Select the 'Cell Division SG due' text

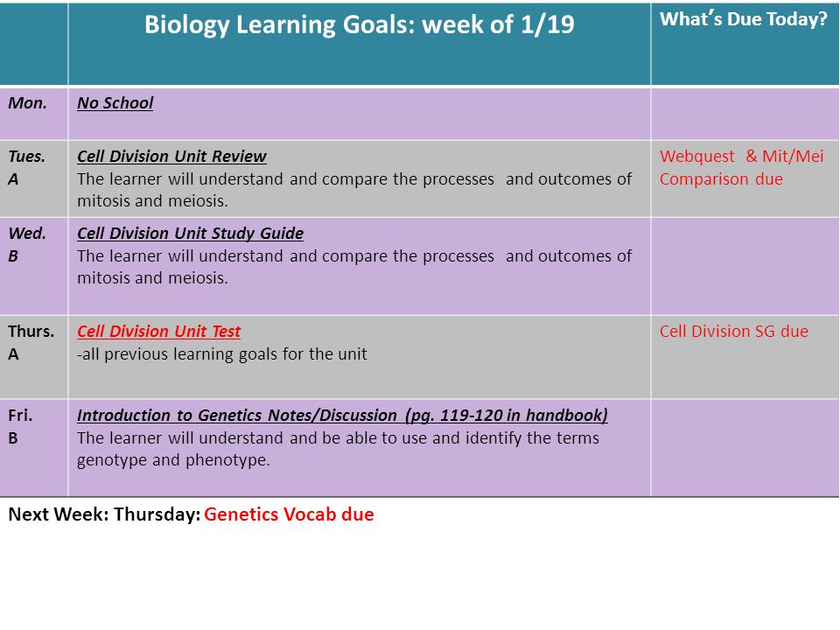(734, 331)
